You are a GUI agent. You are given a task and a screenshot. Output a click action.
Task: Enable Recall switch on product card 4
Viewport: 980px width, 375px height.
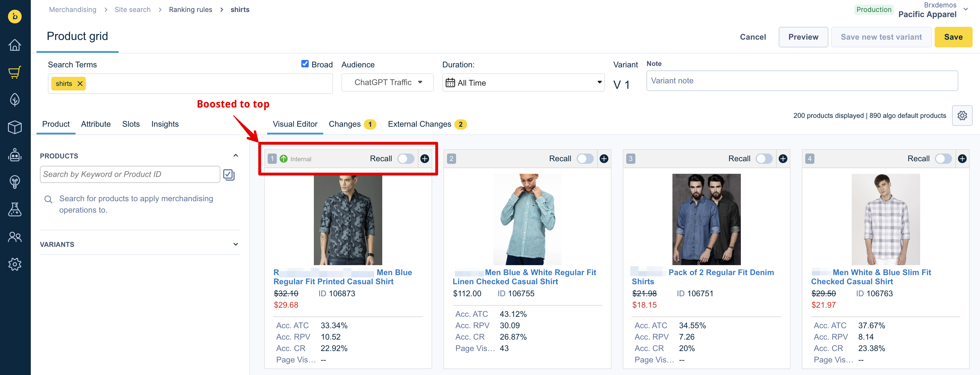pos(943,159)
